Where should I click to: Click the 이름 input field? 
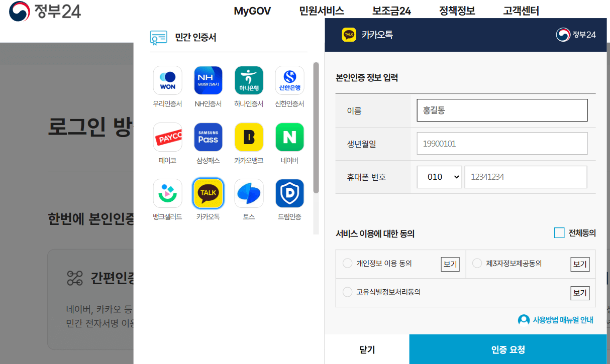coord(502,110)
